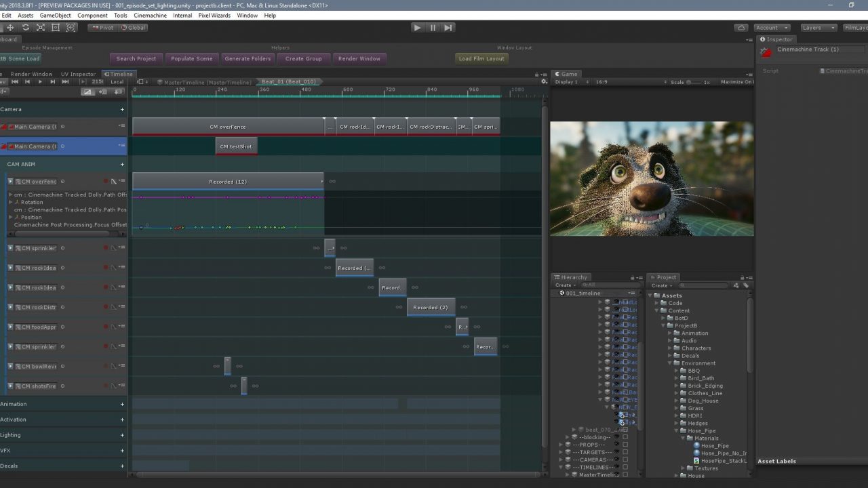
Task: Toggle edit mode mix icon in Timeline
Action: point(87,91)
